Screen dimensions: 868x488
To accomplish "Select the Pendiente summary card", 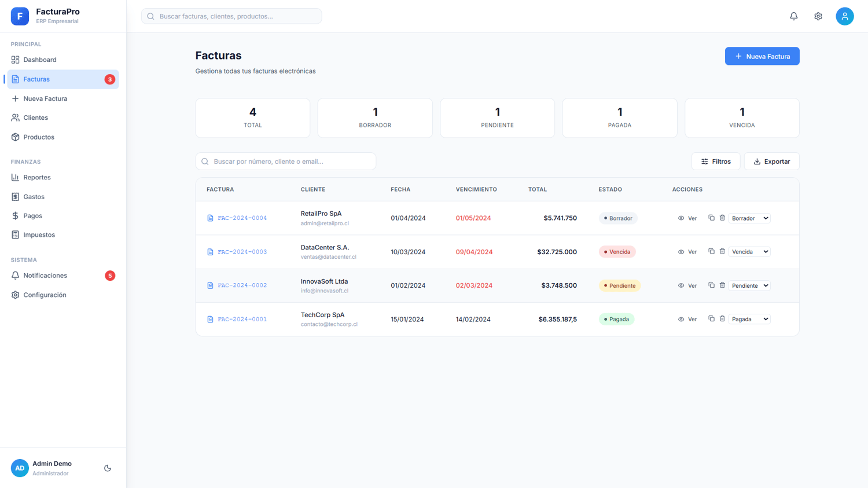I will 498,118.
